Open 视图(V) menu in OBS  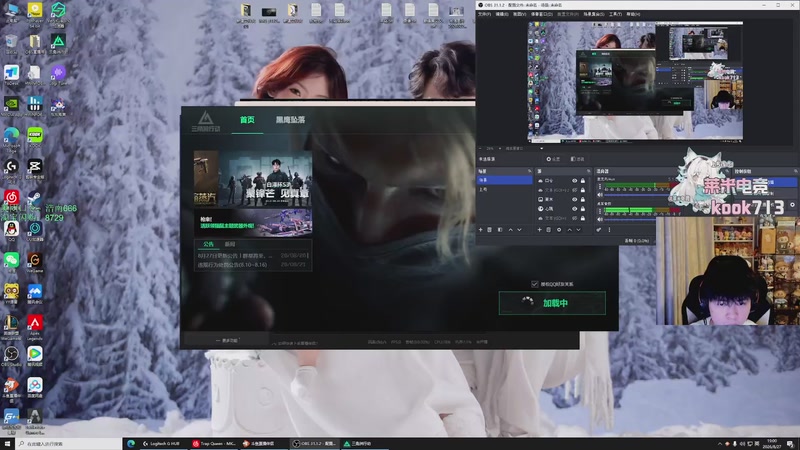tap(519, 14)
